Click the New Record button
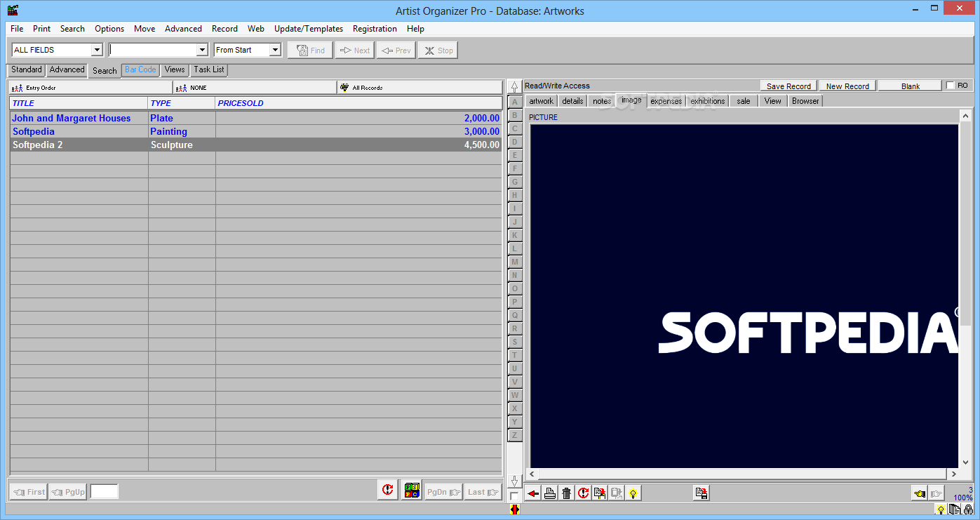 point(847,86)
